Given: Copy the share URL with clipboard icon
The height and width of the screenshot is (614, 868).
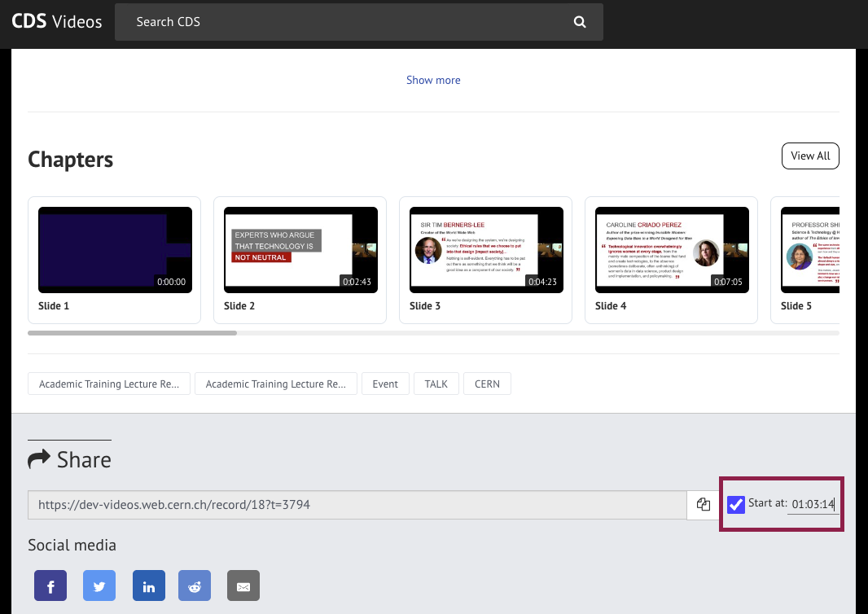Looking at the screenshot, I should pos(704,505).
